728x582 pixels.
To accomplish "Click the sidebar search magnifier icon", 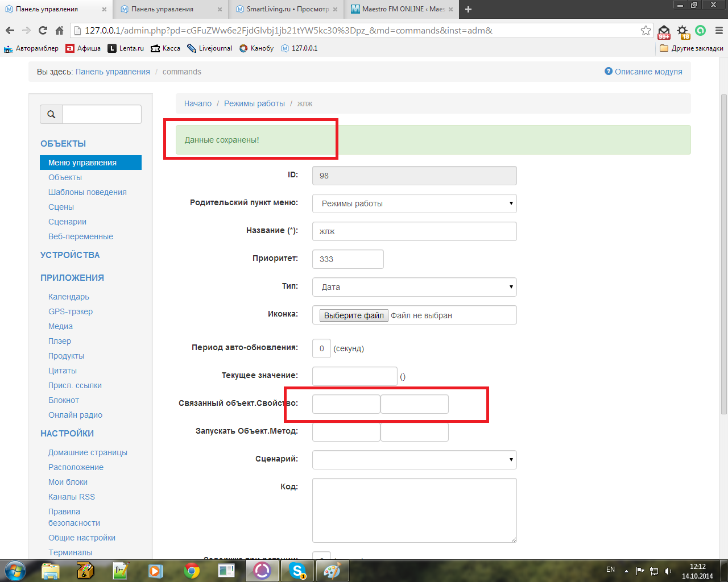I will 51,114.
